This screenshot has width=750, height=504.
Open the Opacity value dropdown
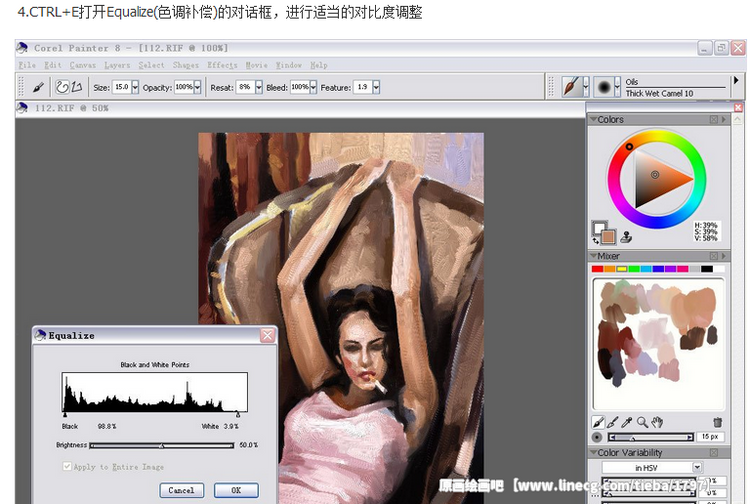click(197, 87)
